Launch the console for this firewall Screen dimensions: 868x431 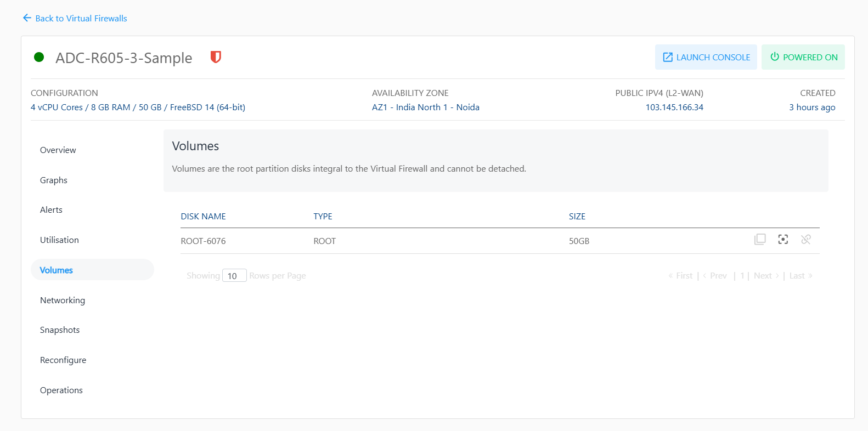tap(706, 57)
